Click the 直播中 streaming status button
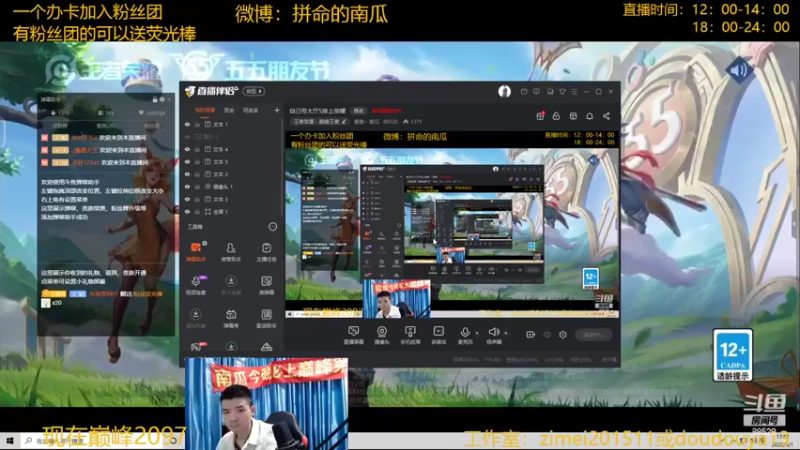800x450 pixels. pos(593,335)
